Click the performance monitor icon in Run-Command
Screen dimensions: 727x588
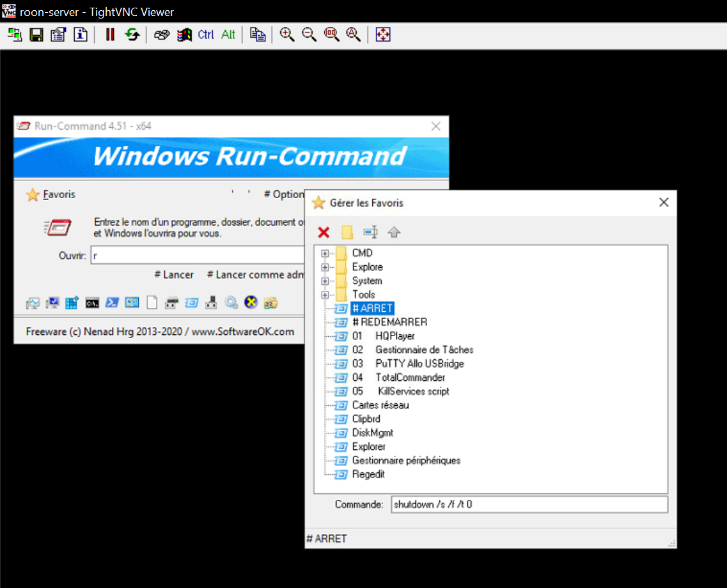[33, 303]
